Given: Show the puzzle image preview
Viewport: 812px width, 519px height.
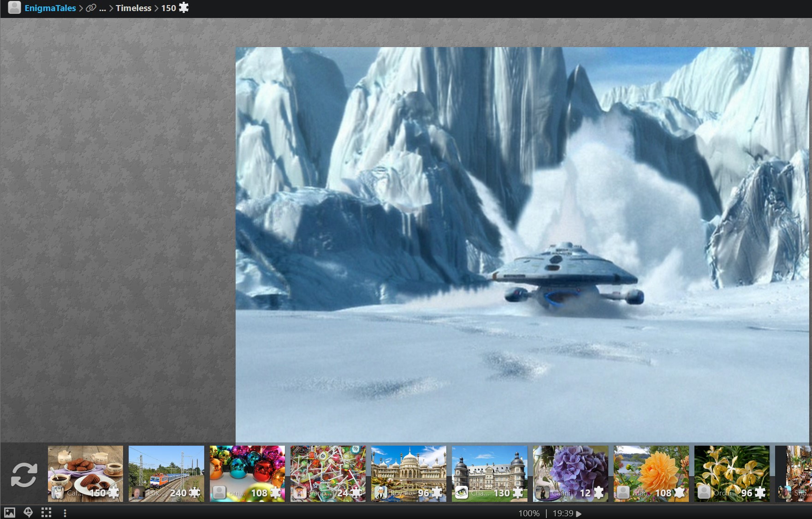Looking at the screenshot, I should 10,513.
